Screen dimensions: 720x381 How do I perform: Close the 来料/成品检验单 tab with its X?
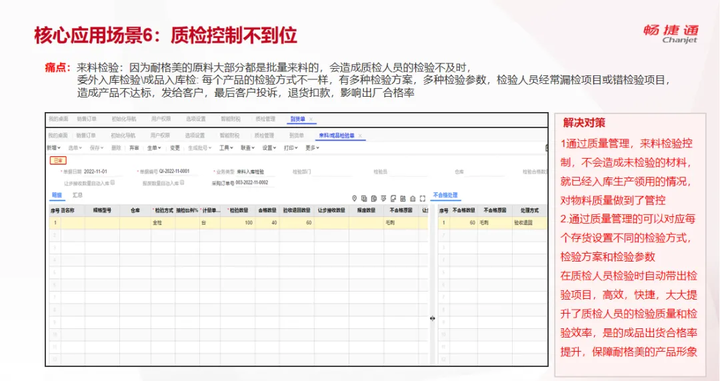(360, 136)
